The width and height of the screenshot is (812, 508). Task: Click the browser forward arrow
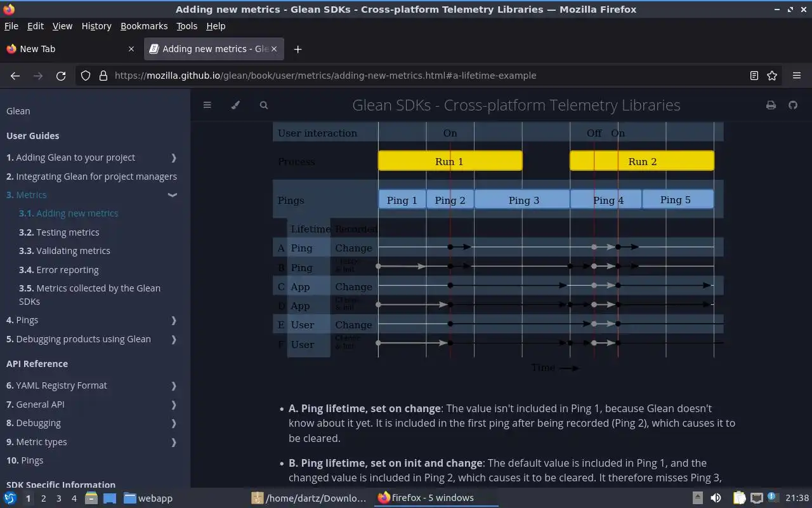pyautogui.click(x=38, y=76)
